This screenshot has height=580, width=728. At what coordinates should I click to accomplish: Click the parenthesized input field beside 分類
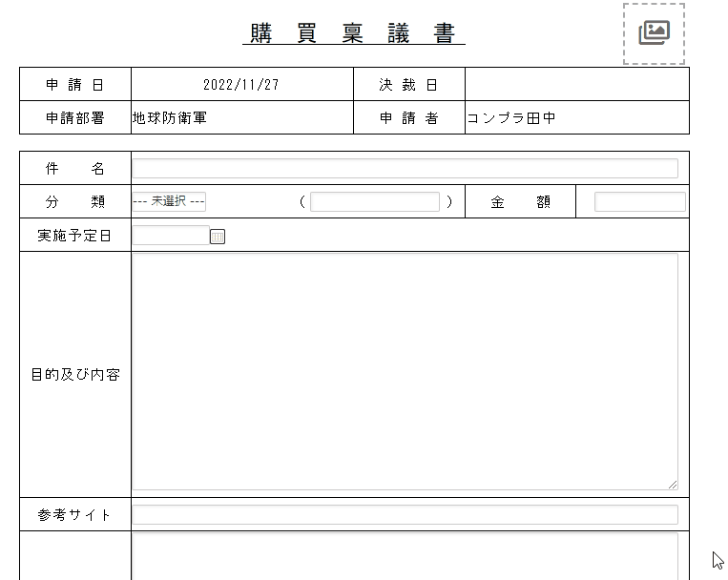pyautogui.click(x=375, y=201)
